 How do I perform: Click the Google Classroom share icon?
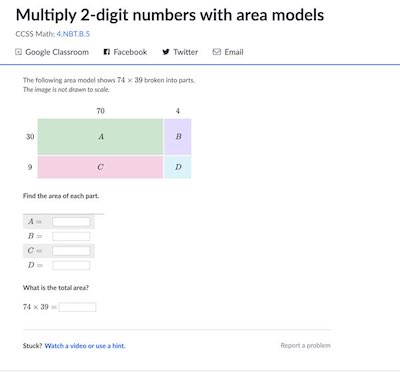point(19,52)
